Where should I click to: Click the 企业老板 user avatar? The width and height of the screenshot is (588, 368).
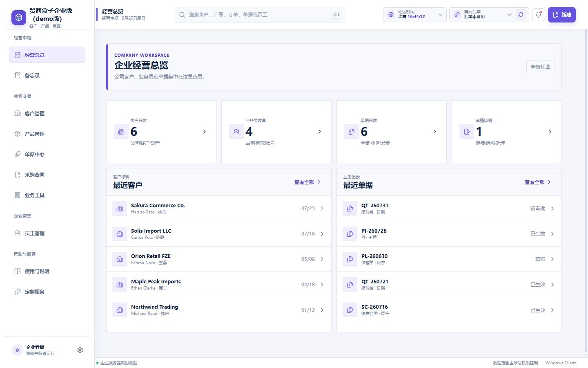(x=18, y=350)
